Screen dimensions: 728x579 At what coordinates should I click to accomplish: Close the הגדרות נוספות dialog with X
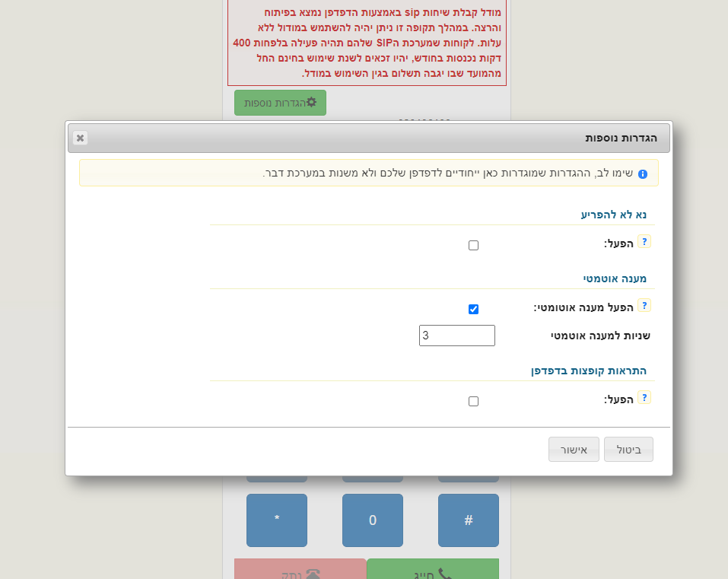point(80,138)
